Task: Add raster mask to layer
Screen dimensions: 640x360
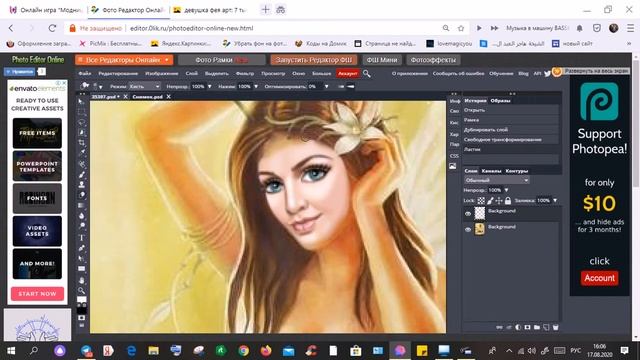Action: point(527,327)
